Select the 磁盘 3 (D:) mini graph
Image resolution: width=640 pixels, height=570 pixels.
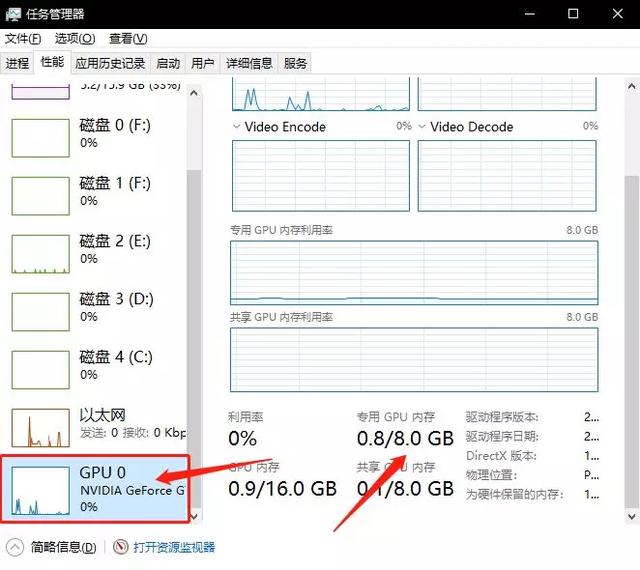pos(40,312)
